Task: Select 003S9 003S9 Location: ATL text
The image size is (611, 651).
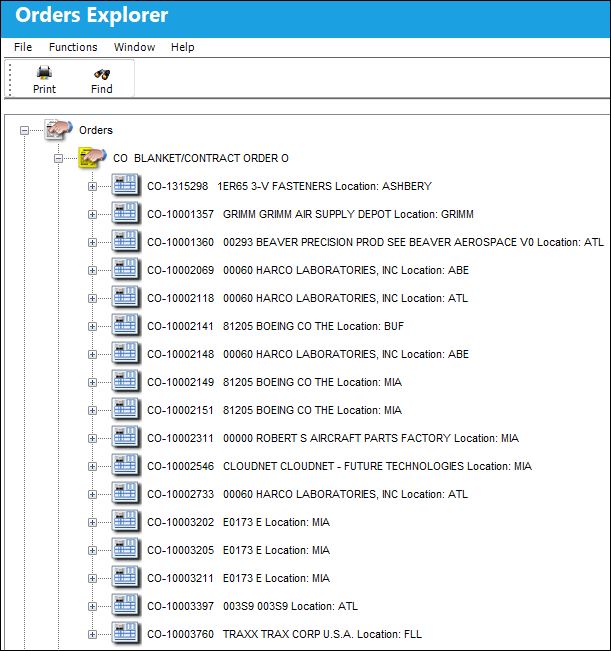Action: pos(290,607)
